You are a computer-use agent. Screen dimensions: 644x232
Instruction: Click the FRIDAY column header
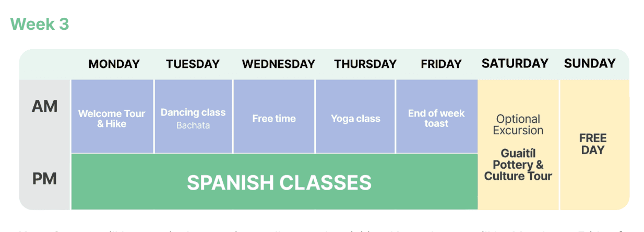point(441,64)
